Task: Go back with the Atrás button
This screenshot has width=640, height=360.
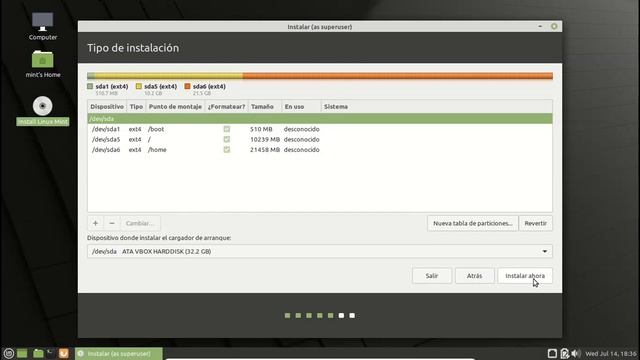Action: click(474, 276)
